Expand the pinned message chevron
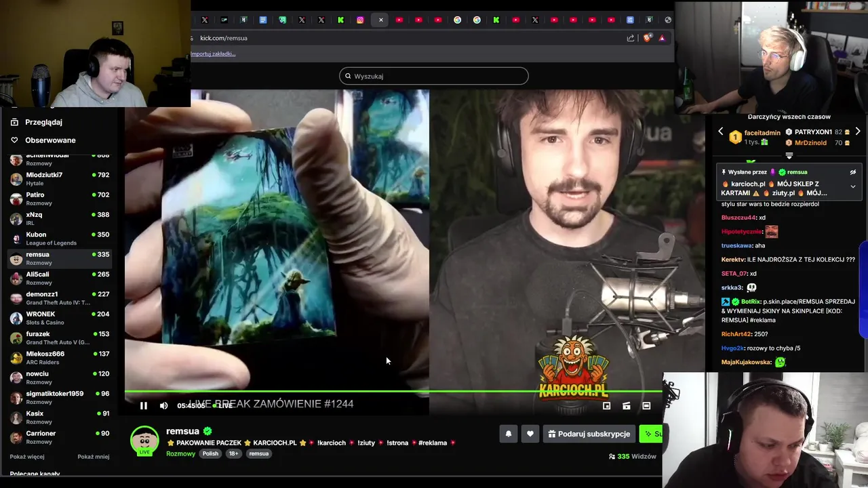 [853, 186]
